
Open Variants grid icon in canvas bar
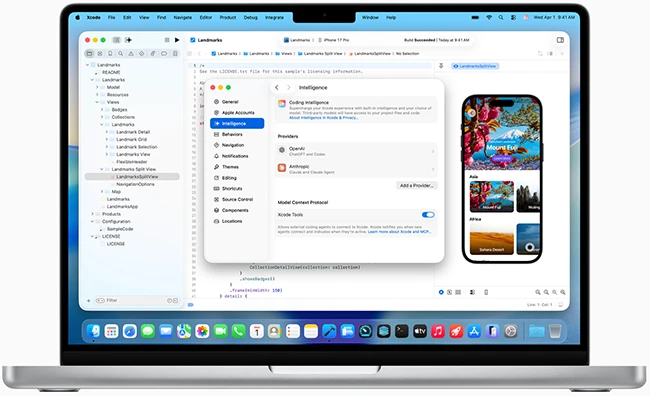(458, 292)
